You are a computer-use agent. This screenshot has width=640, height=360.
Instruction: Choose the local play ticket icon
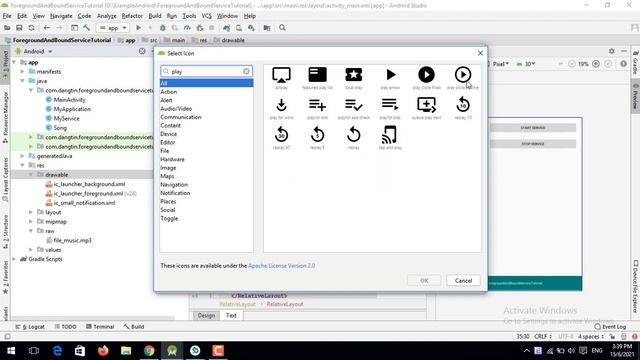click(x=354, y=75)
